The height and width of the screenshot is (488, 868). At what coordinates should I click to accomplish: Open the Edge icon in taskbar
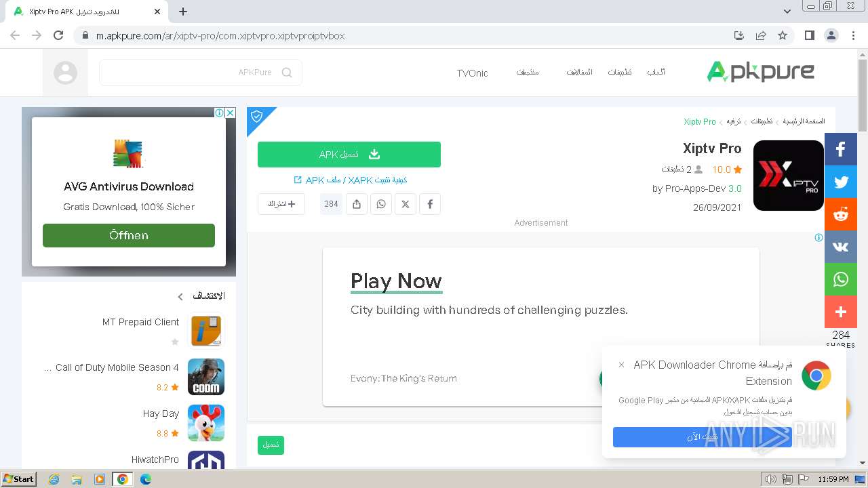pyautogui.click(x=145, y=479)
